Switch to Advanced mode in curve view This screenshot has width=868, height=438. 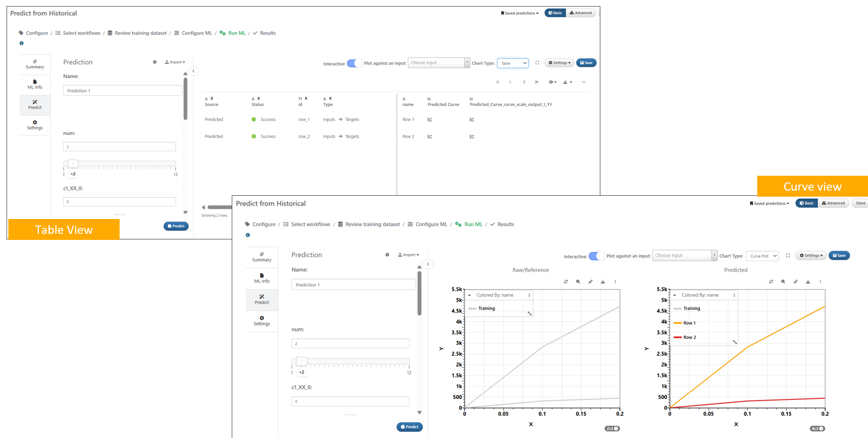[833, 203]
